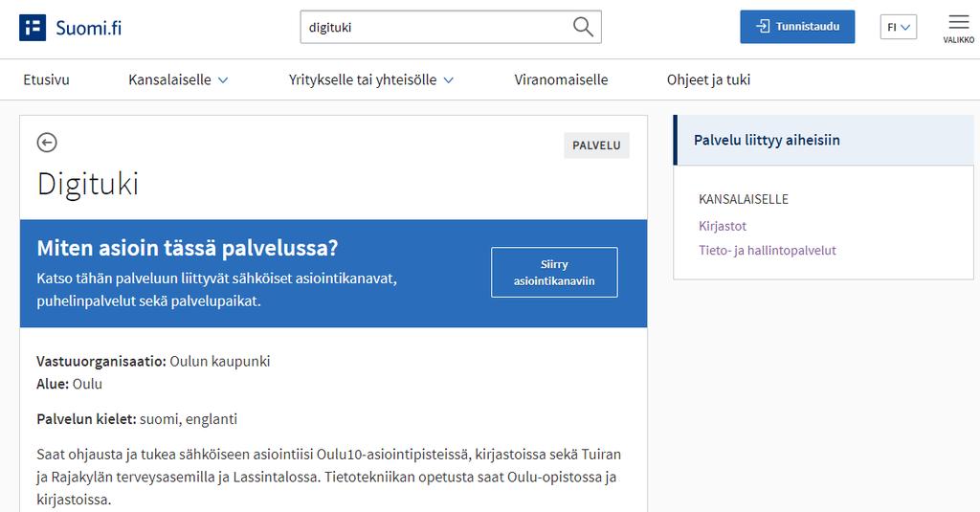This screenshot has width=980, height=512.
Task: Click the Palvelu liittyy aiheisiin heading
Action: [x=767, y=140]
